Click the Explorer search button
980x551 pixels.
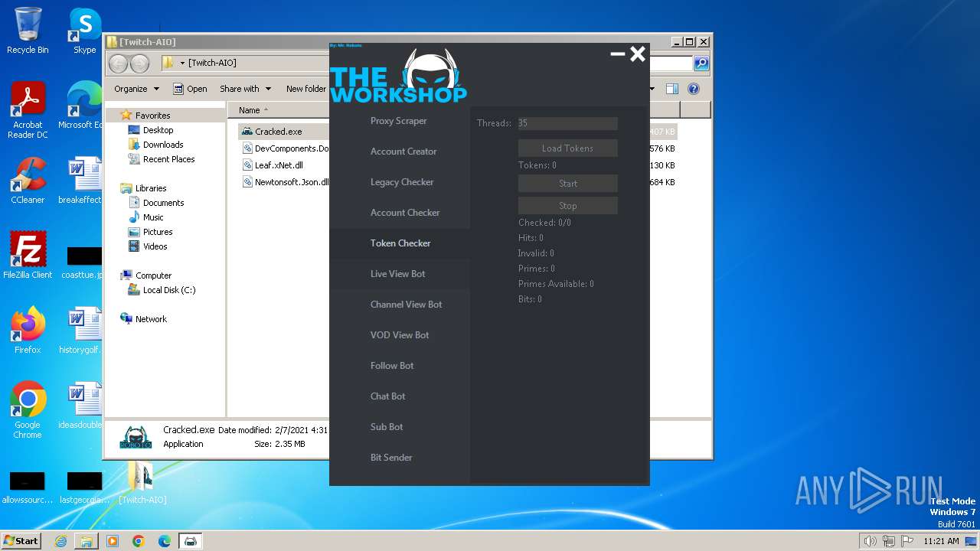click(701, 64)
